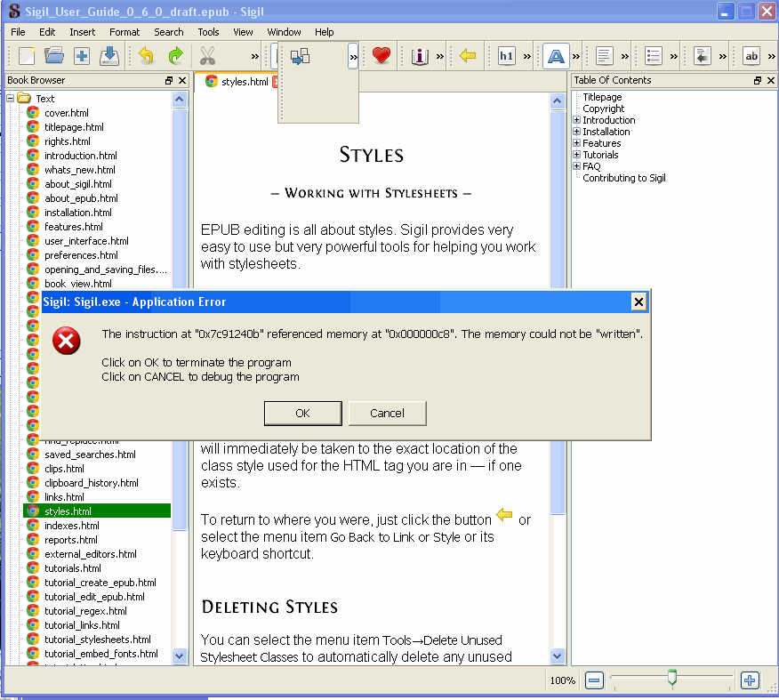
Task: Click the large letter A format icon
Action: coord(556,56)
